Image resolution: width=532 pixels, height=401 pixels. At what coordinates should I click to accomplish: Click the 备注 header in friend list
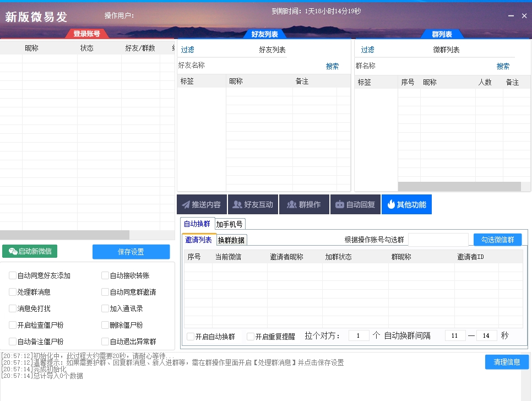click(302, 81)
